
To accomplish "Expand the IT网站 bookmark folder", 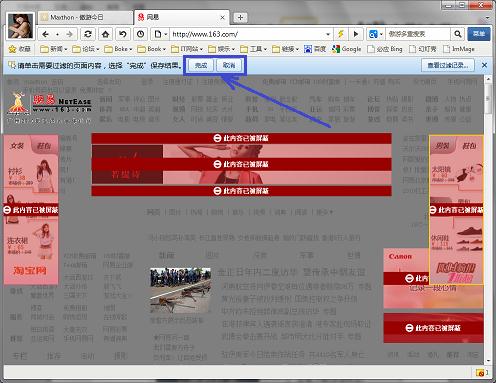I will [187, 49].
